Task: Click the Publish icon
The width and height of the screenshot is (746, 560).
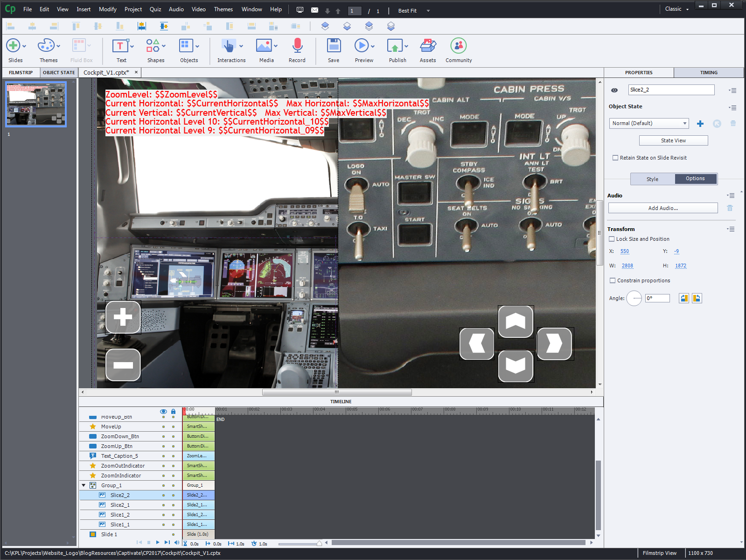Action: [x=395, y=46]
